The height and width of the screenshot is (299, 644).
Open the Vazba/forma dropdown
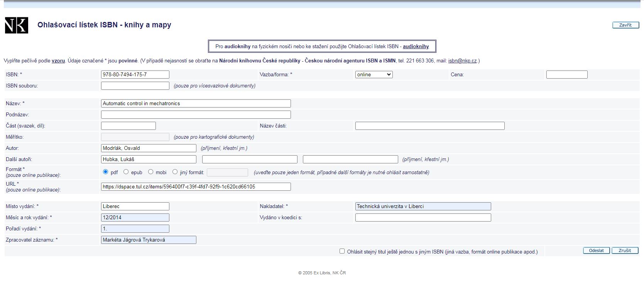pyautogui.click(x=374, y=75)
